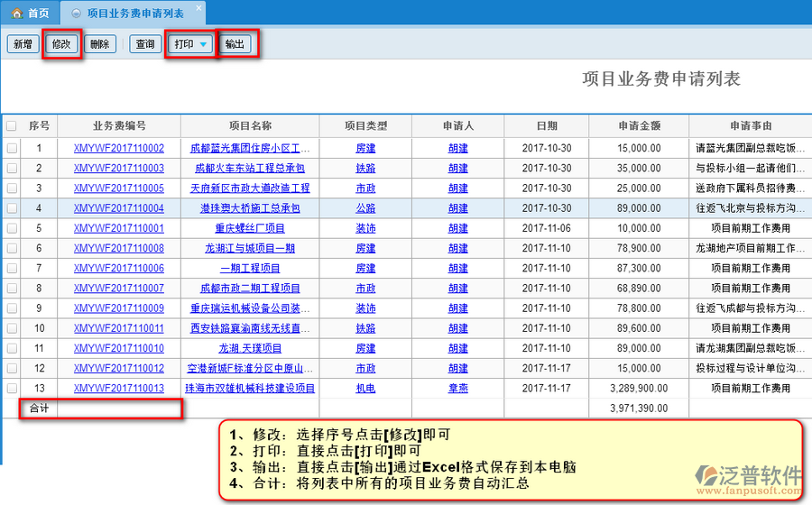Sort by 申请金额 column header
The width and height of the screenshot is (812, 505).
pyautogui.click(x=639, y=126)
